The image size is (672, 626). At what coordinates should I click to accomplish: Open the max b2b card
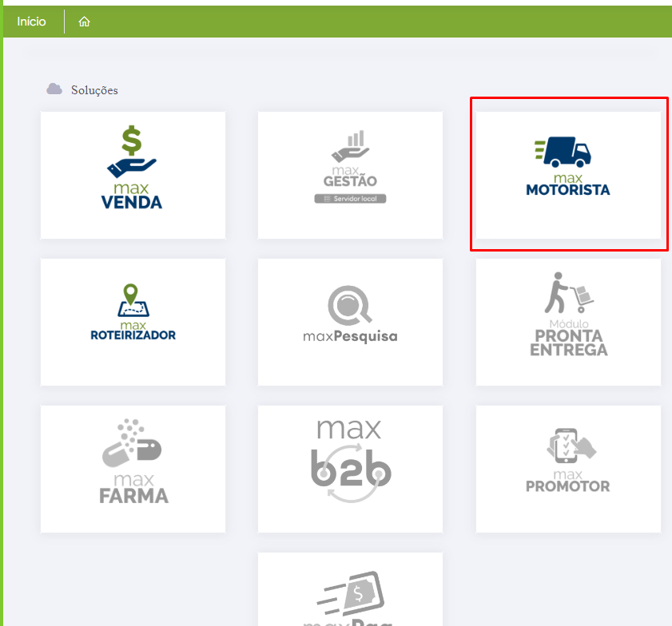[350, 469]
